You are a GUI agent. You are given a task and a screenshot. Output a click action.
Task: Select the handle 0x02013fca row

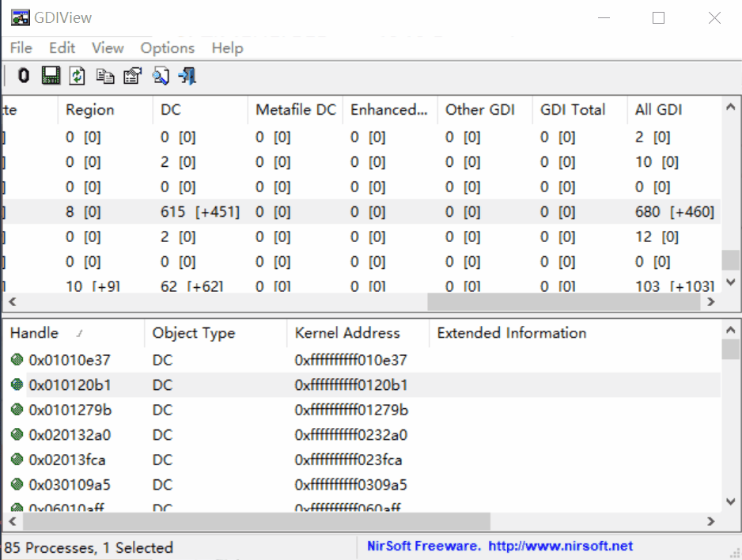158,460
